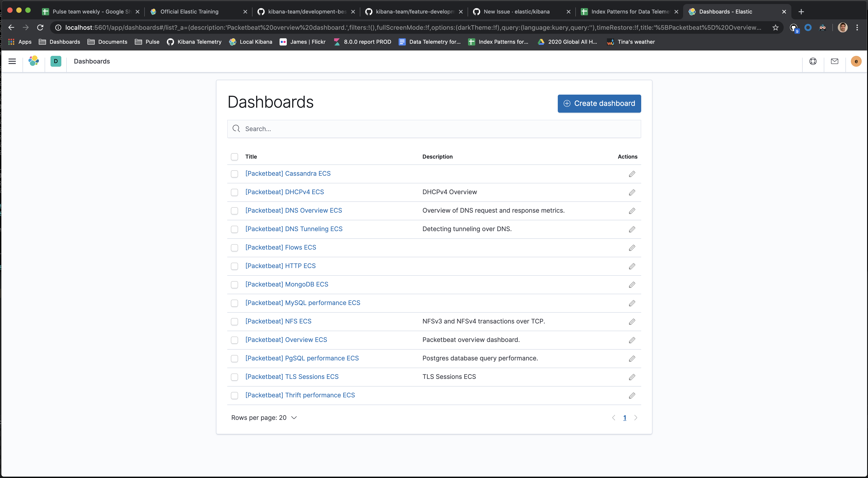
Task: Open the [Packetbeat] MySQL performance ECS dashboard
Action: (x=302, y=303)
